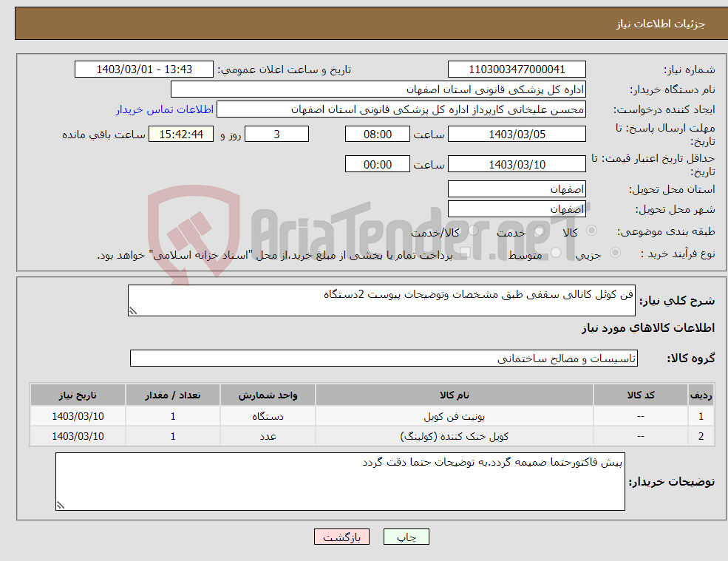
Task: Click the کد کالا column header
Action: tap(641, 395)
